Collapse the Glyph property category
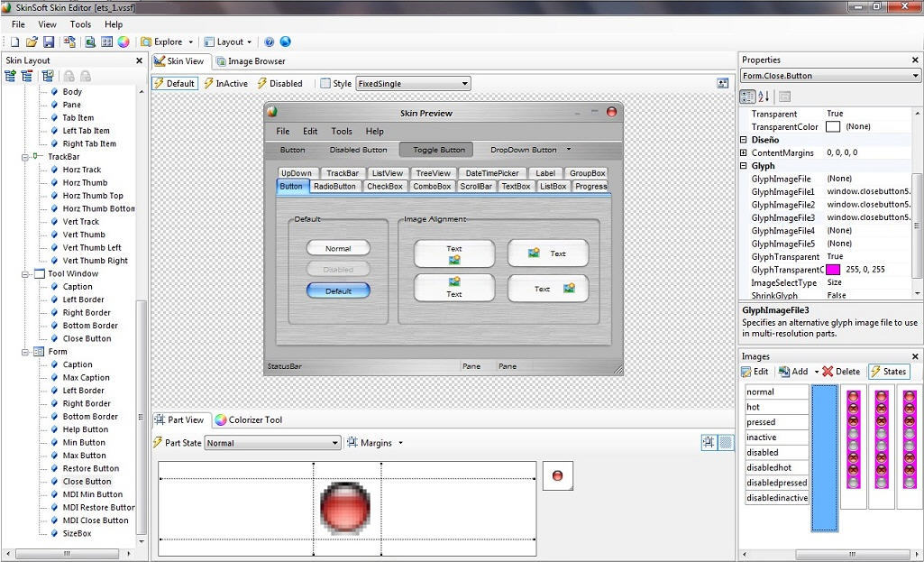 [x=744, y=166]
